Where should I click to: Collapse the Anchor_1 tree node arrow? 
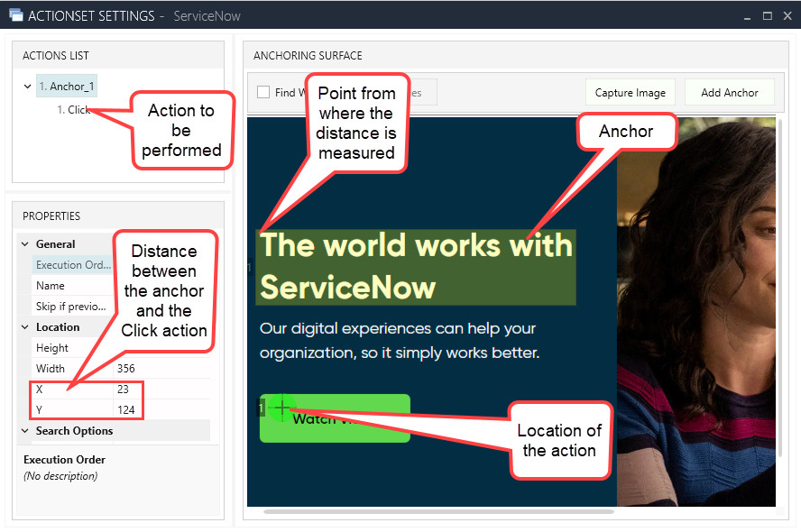click(28, 87)
